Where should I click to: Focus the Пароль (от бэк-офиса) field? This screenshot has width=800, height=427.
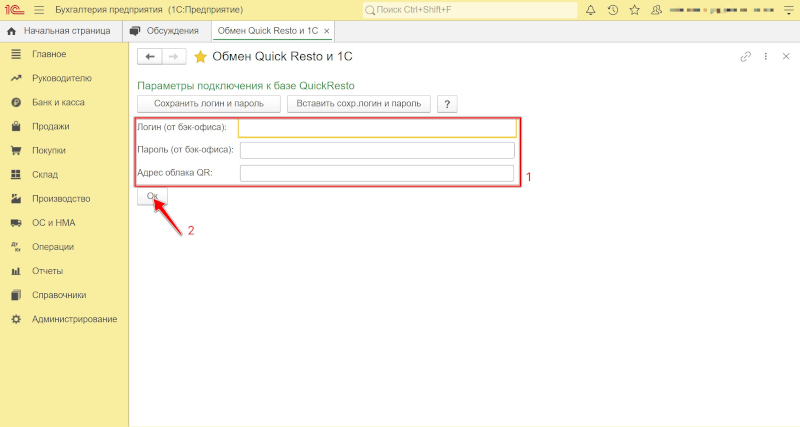pos(377,150)
